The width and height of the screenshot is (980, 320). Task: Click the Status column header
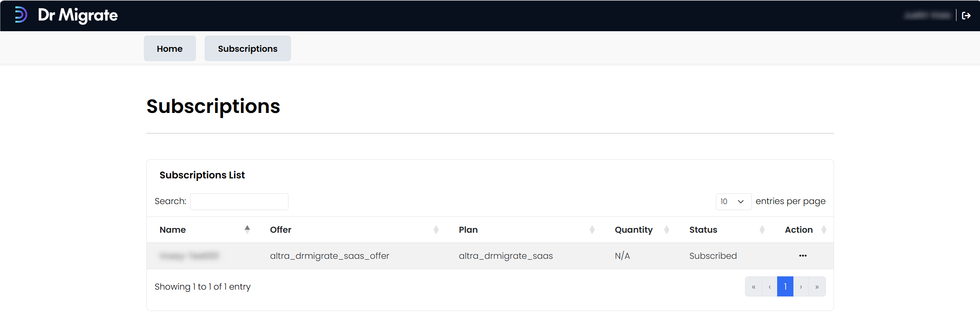point(703,230)
